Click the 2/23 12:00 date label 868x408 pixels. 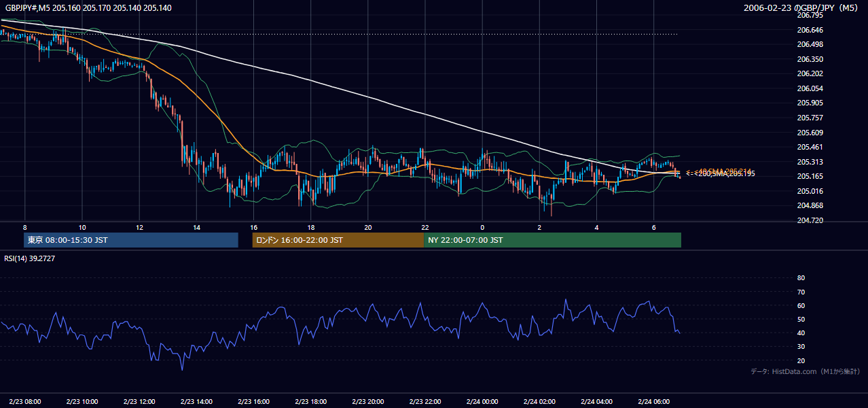139,402
